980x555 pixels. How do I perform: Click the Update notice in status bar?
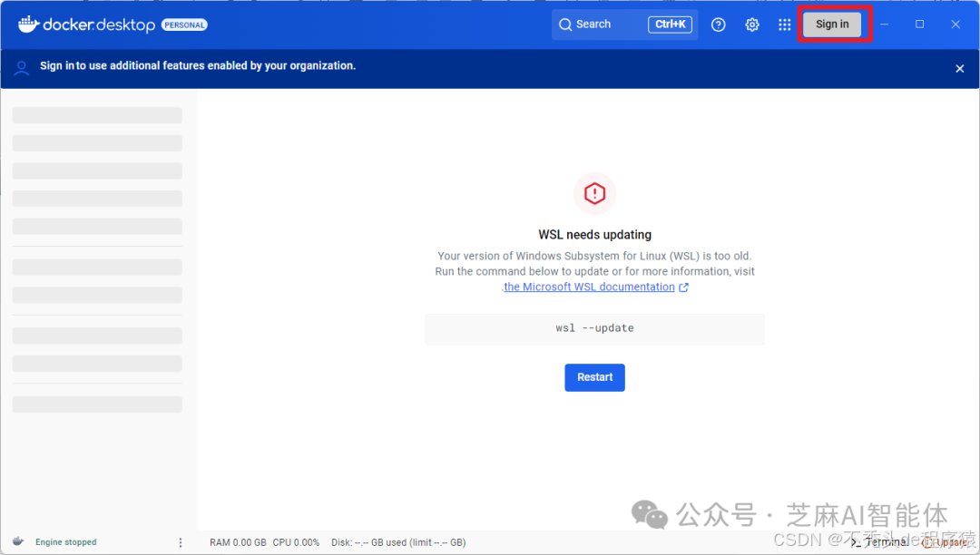click(945, 543)
